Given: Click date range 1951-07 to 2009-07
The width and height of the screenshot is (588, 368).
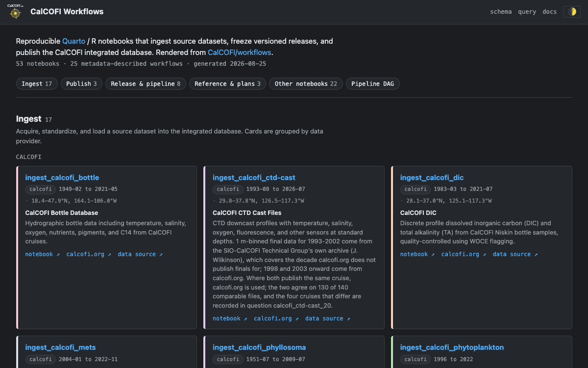Looking at the screenshot, I should click(276, 359).
